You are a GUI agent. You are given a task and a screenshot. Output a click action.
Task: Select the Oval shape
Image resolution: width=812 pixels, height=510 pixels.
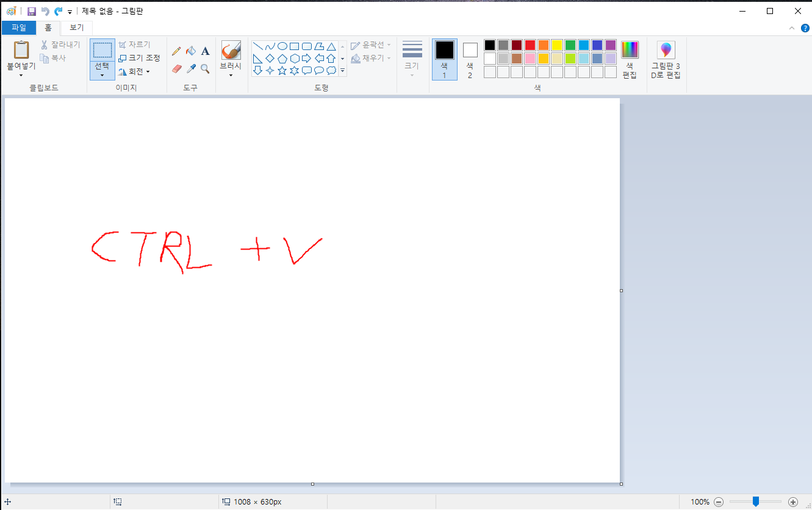point(282,46)
